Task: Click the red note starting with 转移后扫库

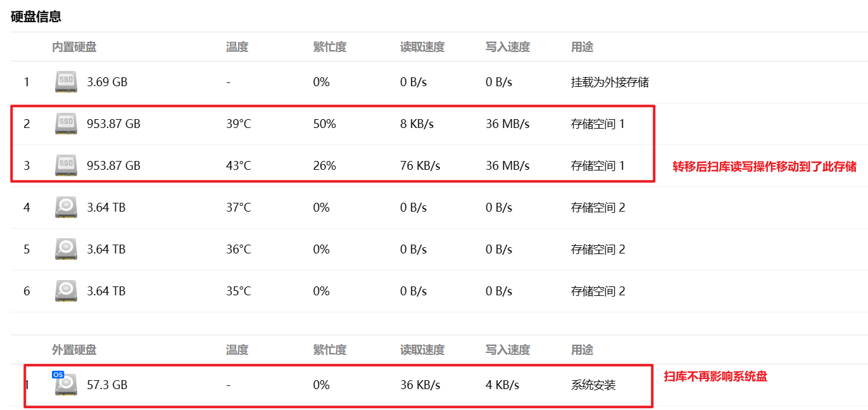Action: point(764,167)
